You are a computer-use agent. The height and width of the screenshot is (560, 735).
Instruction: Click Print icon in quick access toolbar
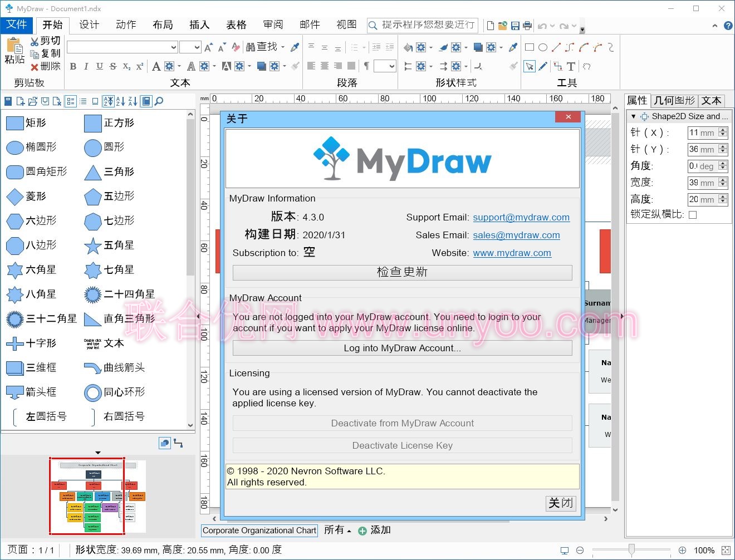pos(527,26)
